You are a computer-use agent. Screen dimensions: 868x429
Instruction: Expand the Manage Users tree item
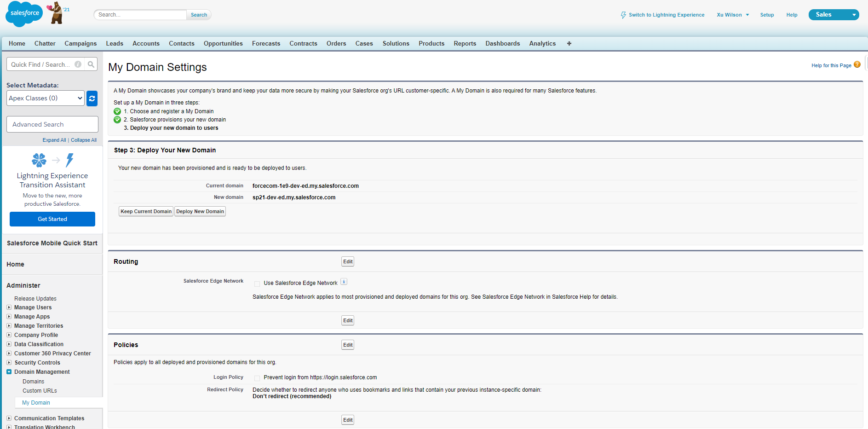pos(9,307)
